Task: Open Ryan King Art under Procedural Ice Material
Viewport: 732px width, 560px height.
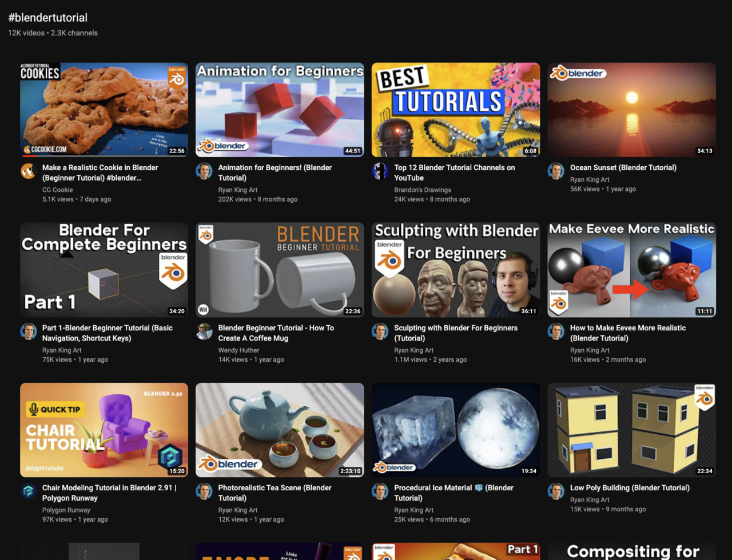Action: (x=414, y=510)
